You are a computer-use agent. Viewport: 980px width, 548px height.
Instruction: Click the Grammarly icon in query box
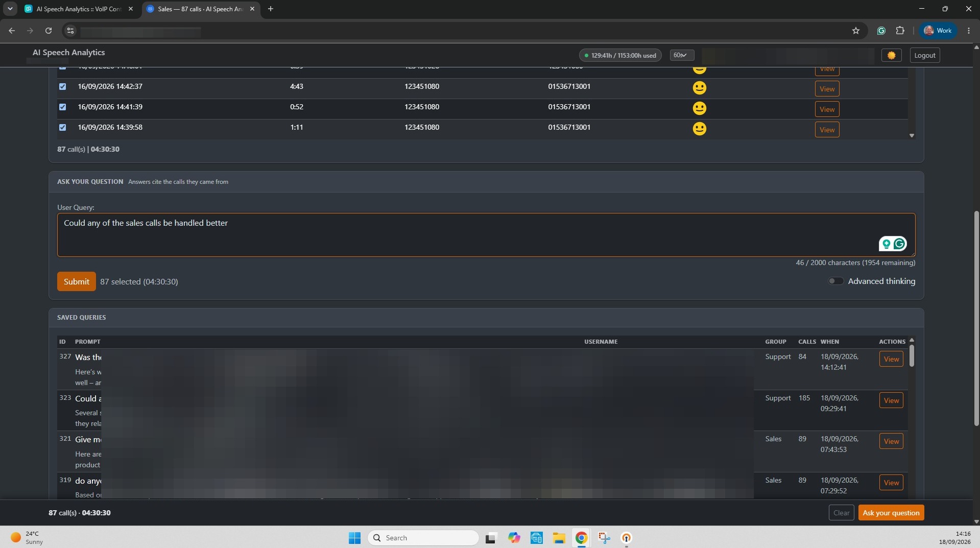tap(899, 244)
